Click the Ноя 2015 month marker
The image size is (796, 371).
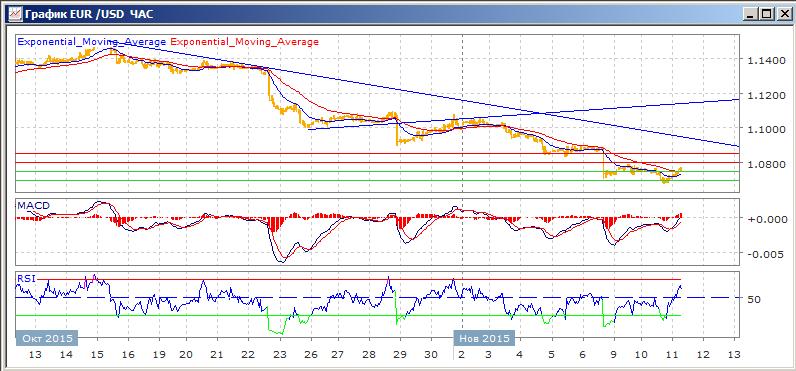pyautogui.click(x=484, y=338)
